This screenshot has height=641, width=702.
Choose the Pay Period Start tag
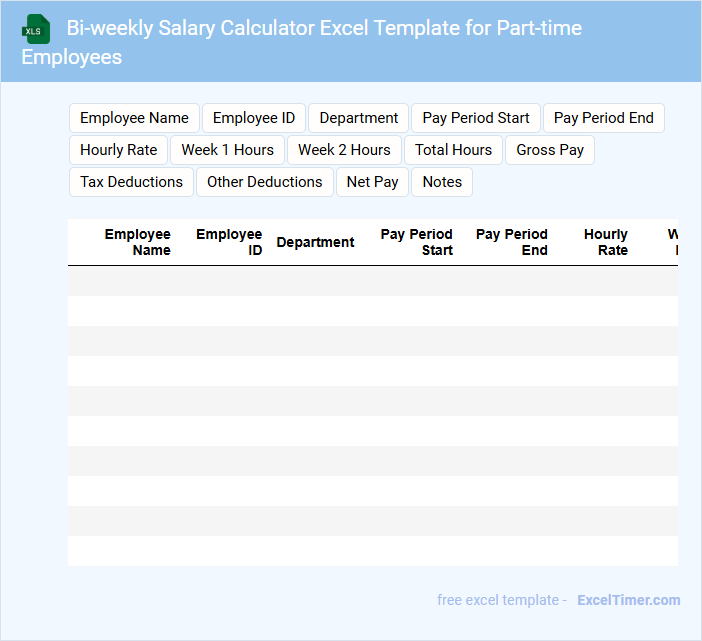pyautogui.click(x=476, y=118)
